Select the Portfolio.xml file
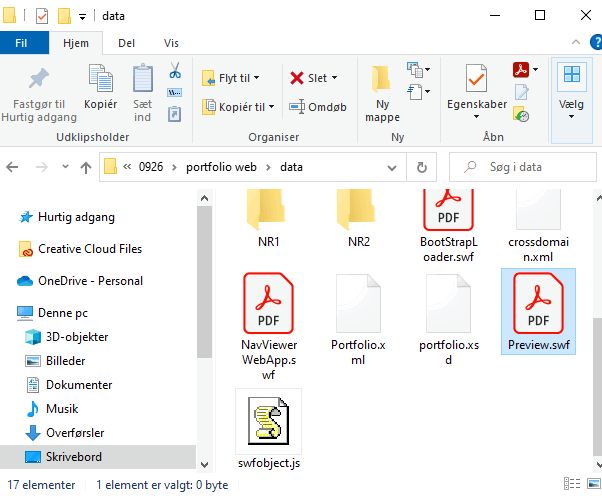This screenshot has height=496, width=602. click(x=358, y=319)
